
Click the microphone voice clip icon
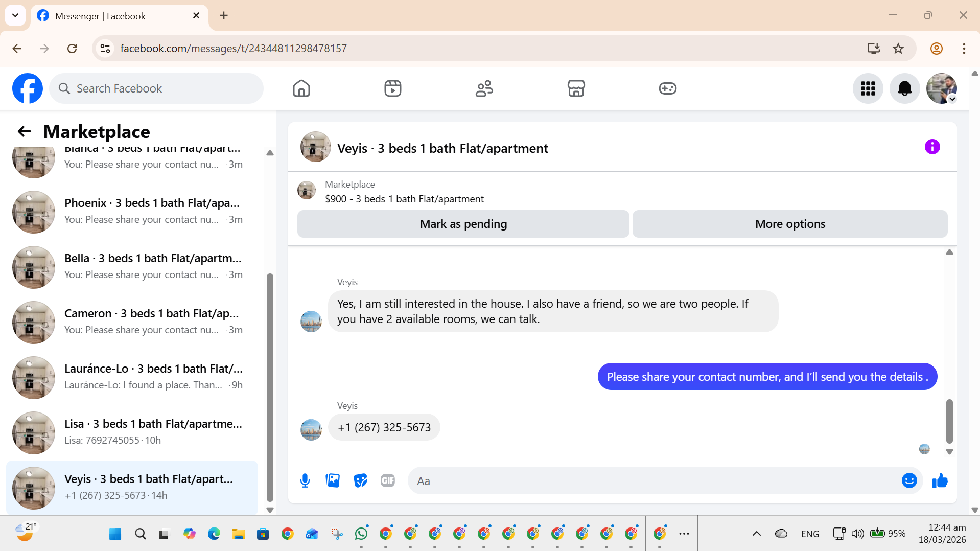305,480
